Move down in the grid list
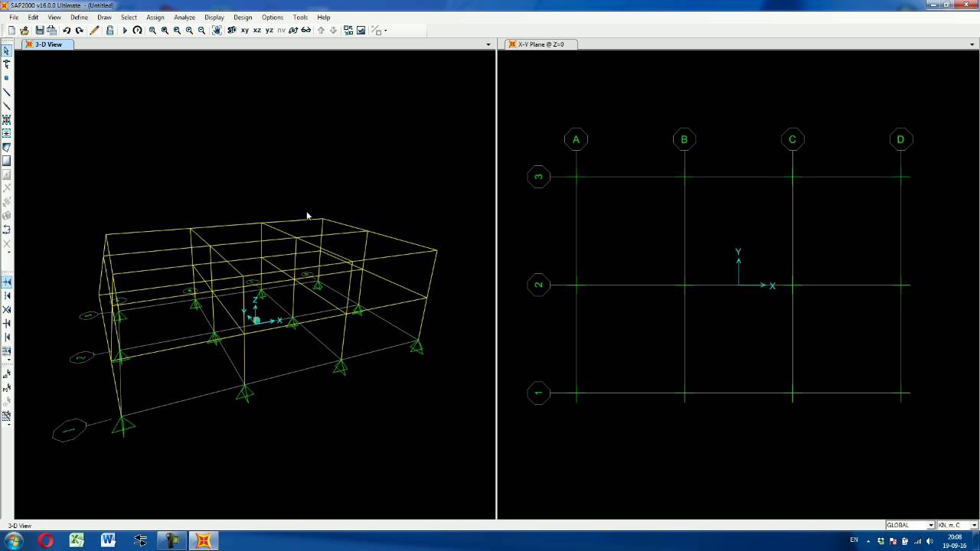Screen dimensions: 980x551 (333, 31)
